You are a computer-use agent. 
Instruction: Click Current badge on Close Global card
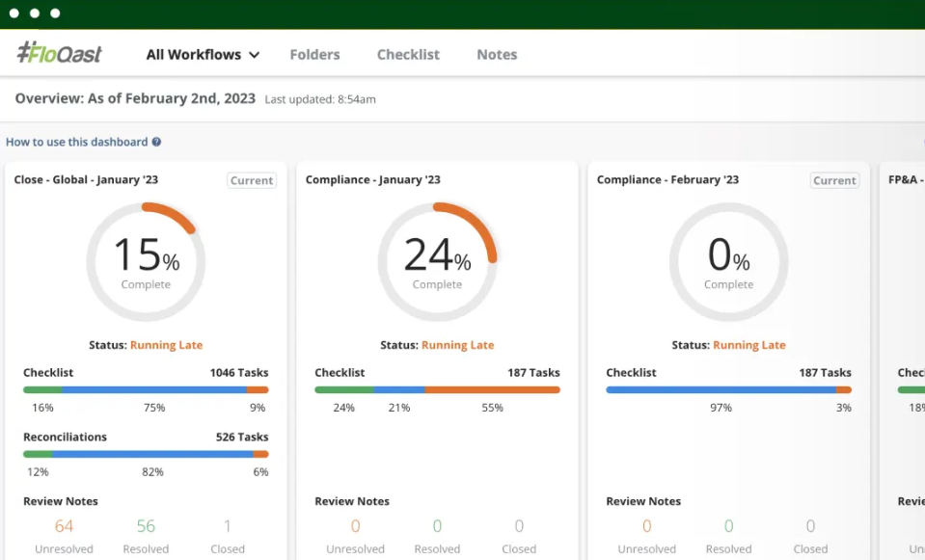[x=252, y=180]
